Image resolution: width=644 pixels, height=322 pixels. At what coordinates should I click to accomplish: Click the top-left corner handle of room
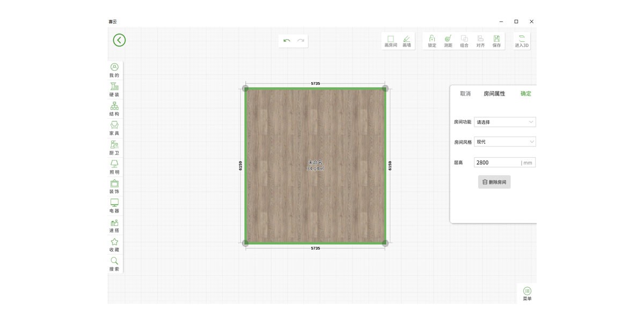pos(245,89)
